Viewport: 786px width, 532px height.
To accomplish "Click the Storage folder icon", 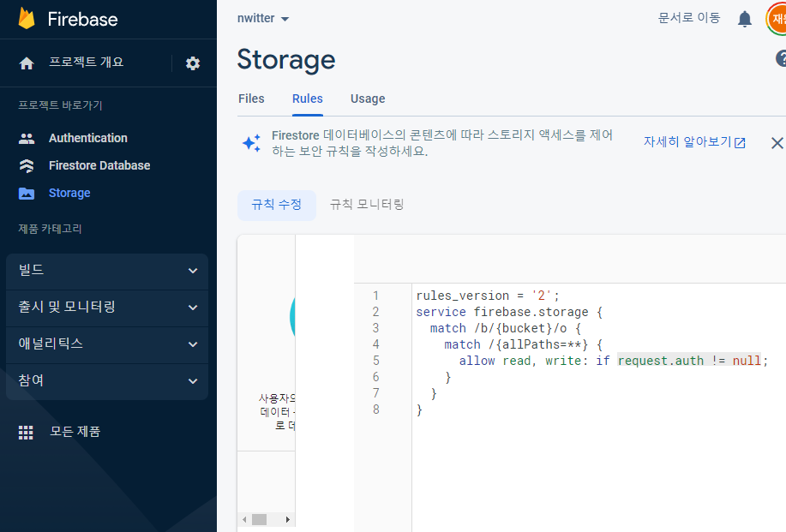I will (x=27, y=194).
